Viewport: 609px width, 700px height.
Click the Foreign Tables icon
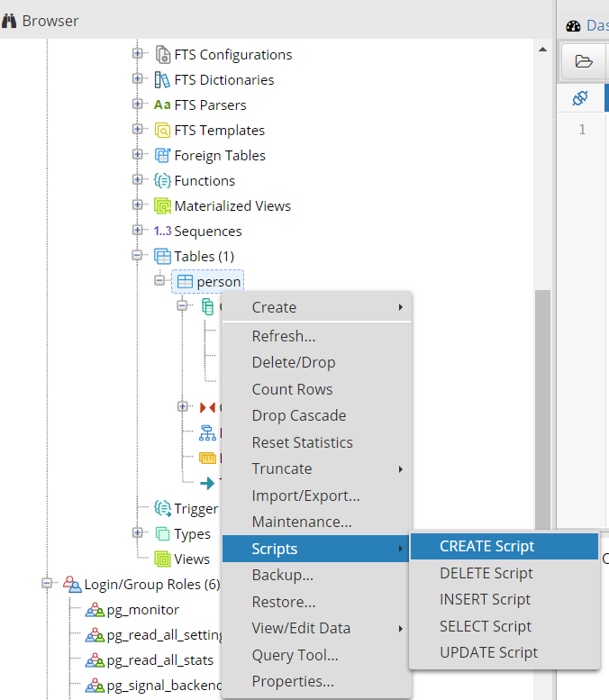pyautogui.click(x=162, y=155)
